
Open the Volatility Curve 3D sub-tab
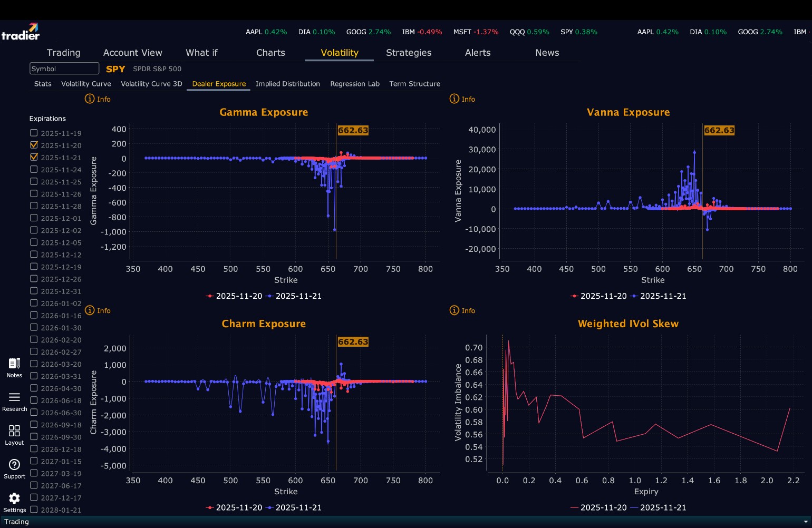click(151, 84)
